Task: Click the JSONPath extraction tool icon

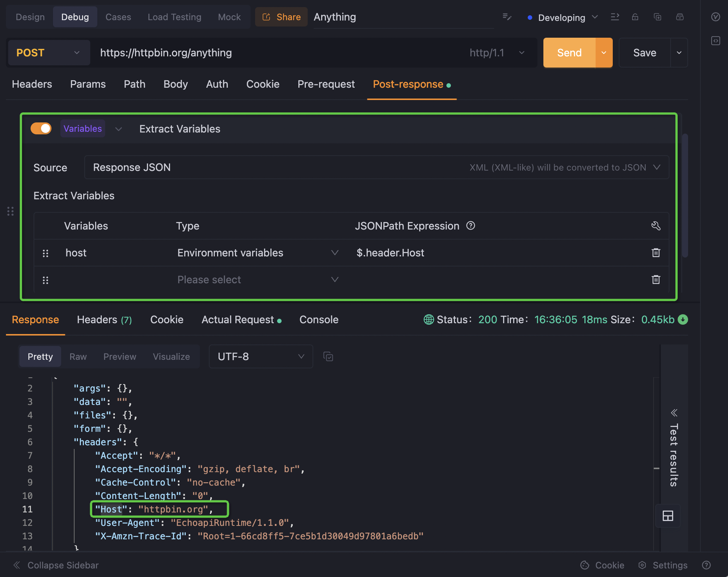Action: (656, 225)
